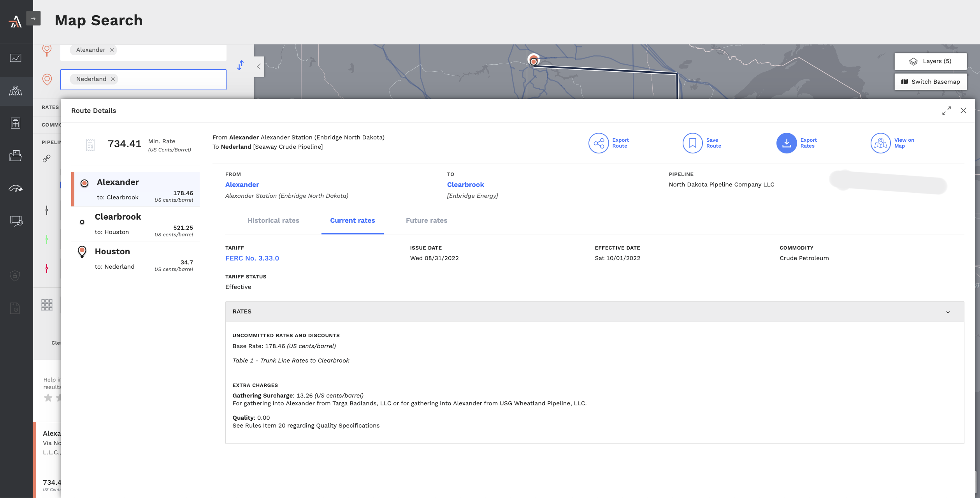Swap origin and destination with arrows icon

coord(241,65)
